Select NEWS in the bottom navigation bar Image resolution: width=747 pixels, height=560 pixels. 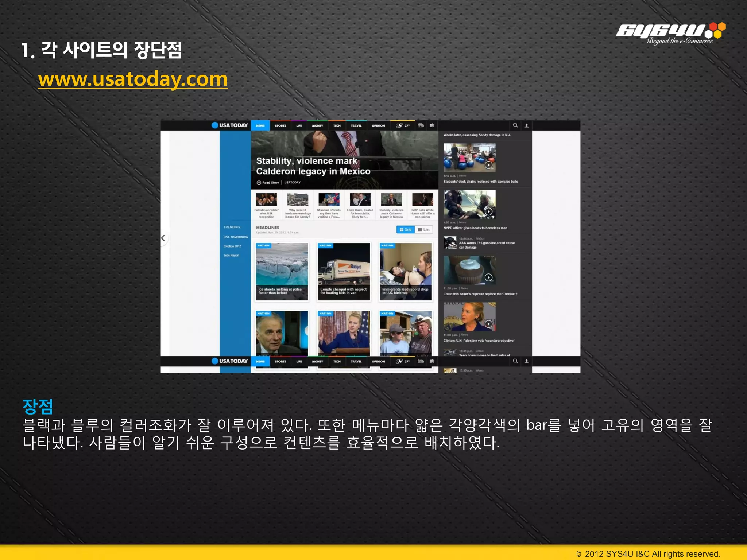260,362
